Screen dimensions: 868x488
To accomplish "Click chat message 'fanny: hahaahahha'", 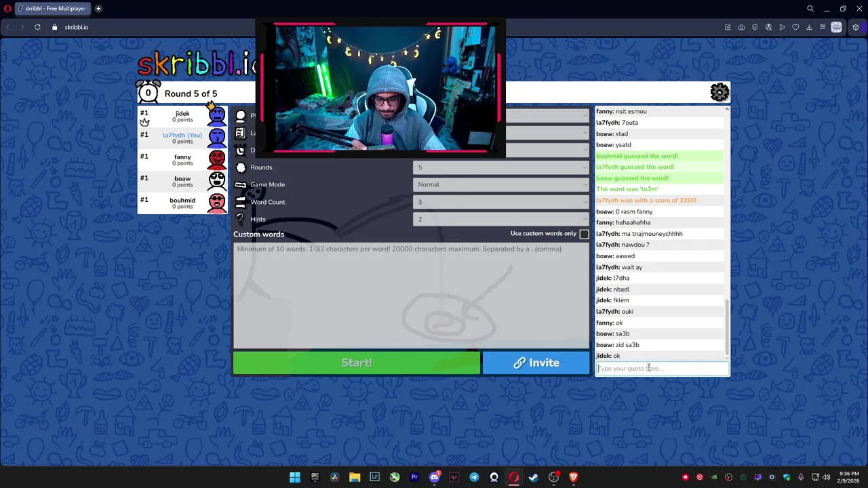I will coord(623,222).
